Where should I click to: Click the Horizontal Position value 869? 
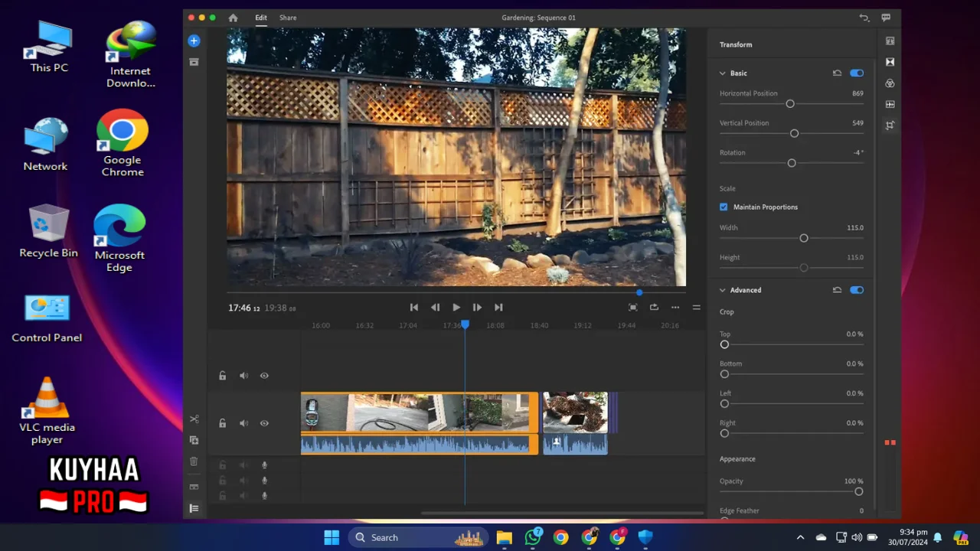tap(857, 93)
